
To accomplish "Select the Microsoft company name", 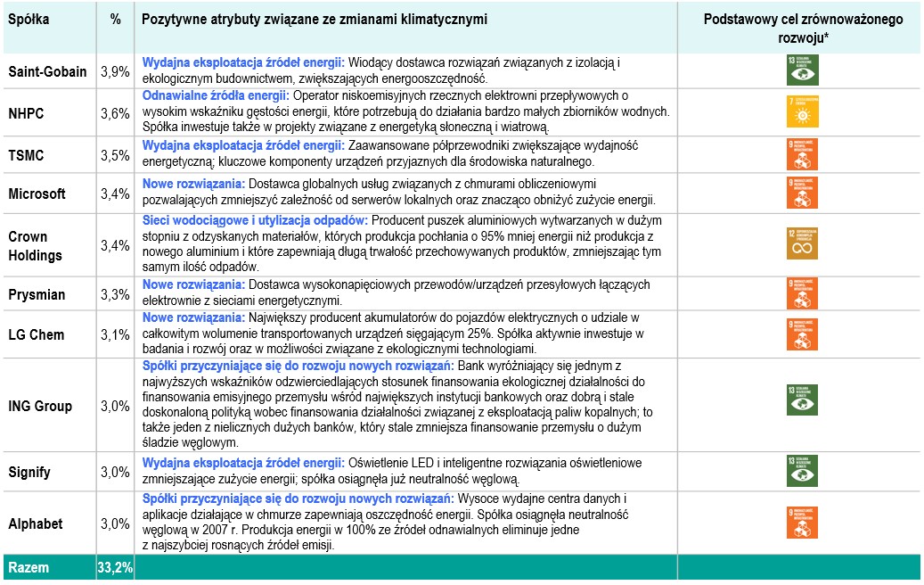I will point(37,194).
